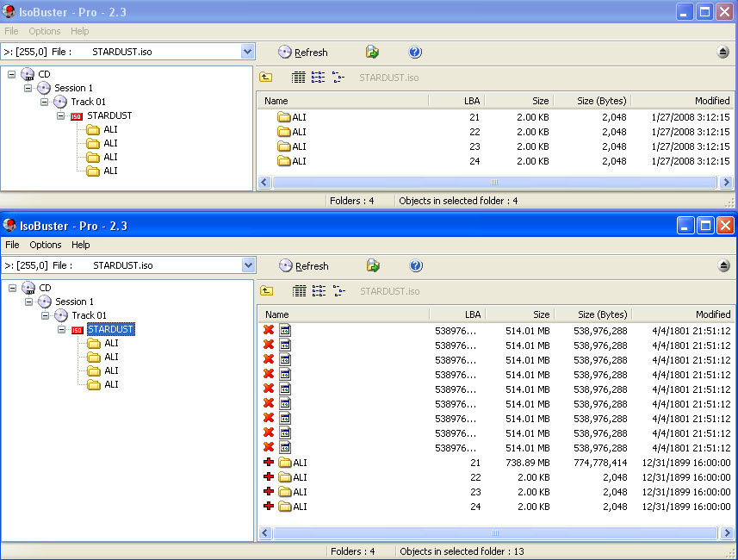Click left scroll arrow in upper window
The height and width of the screenshot is (560, 738).
[x=264, y=183]
